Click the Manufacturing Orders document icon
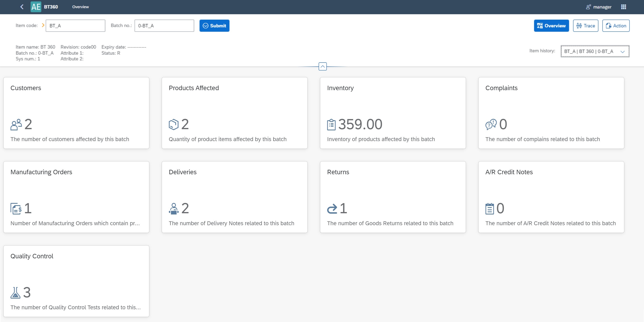This screenshot has height=322, width=644. pos(16,208)
